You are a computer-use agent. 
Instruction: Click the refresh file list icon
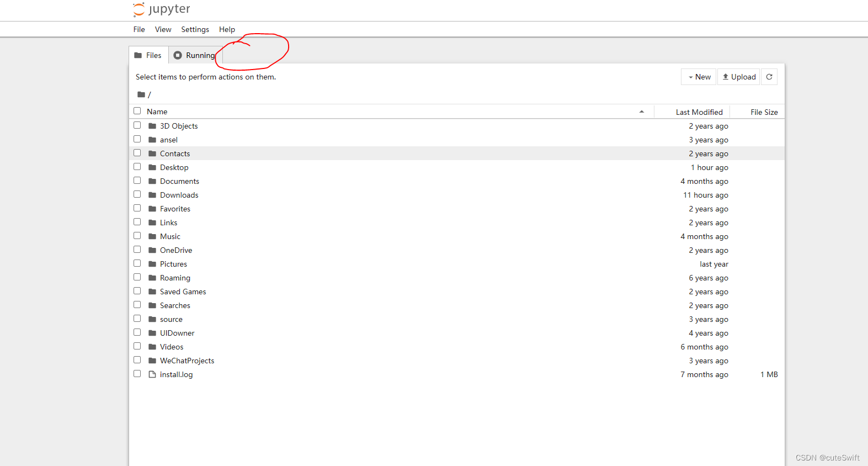[769, 77]
